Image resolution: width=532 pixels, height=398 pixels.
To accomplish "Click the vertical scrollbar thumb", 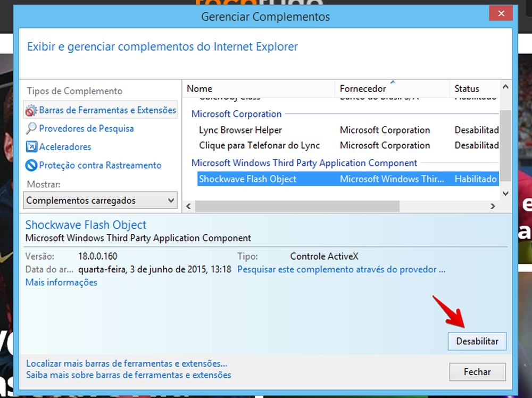I will [x=505, y=145].
